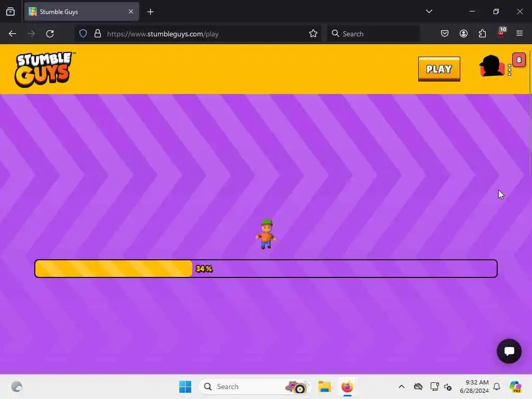The height and width of the screenshot is (399, 532).
Task: Bookmark this page with star
Action: click(313, 34)
